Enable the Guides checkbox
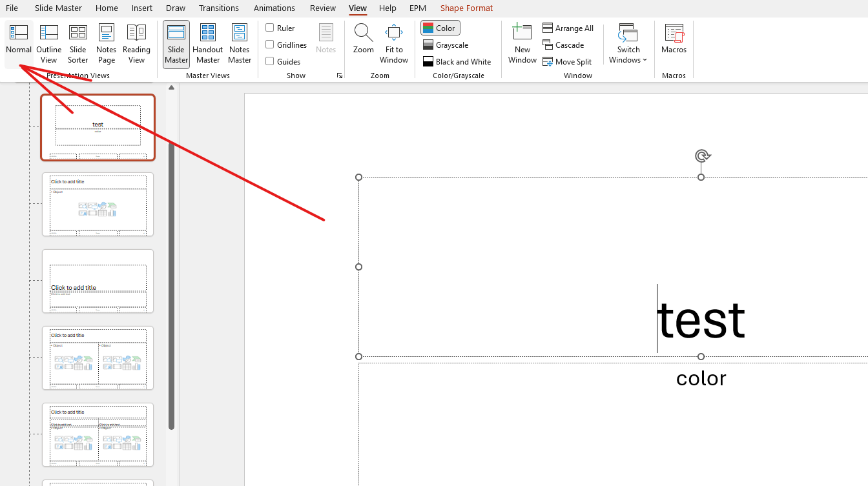This screenshot has height=486, width=868. pos(269,61)
